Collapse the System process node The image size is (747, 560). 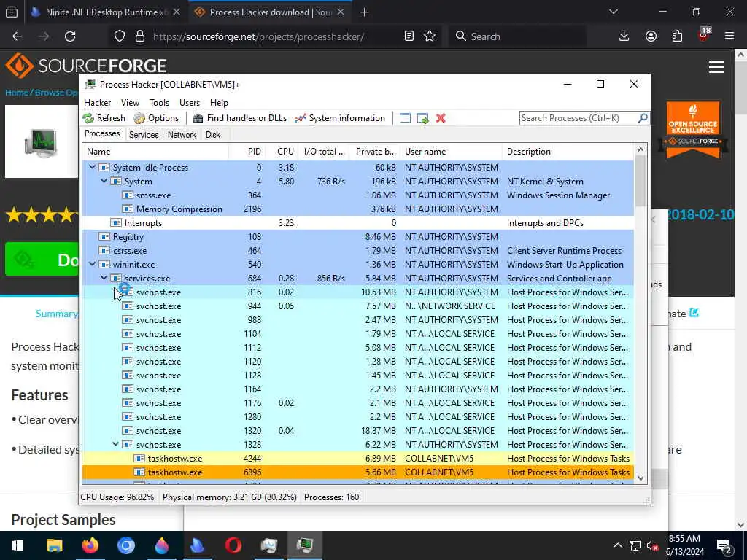(104, 181)
